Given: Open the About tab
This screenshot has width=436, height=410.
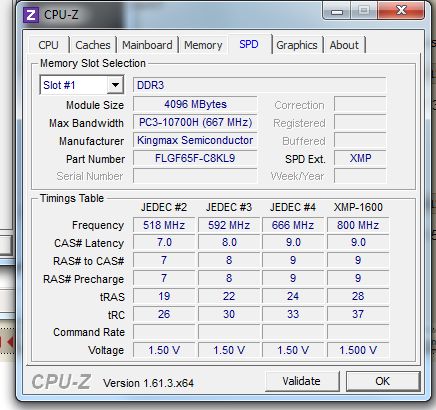Looking at the screenshot, I should (x=344, y=45).
